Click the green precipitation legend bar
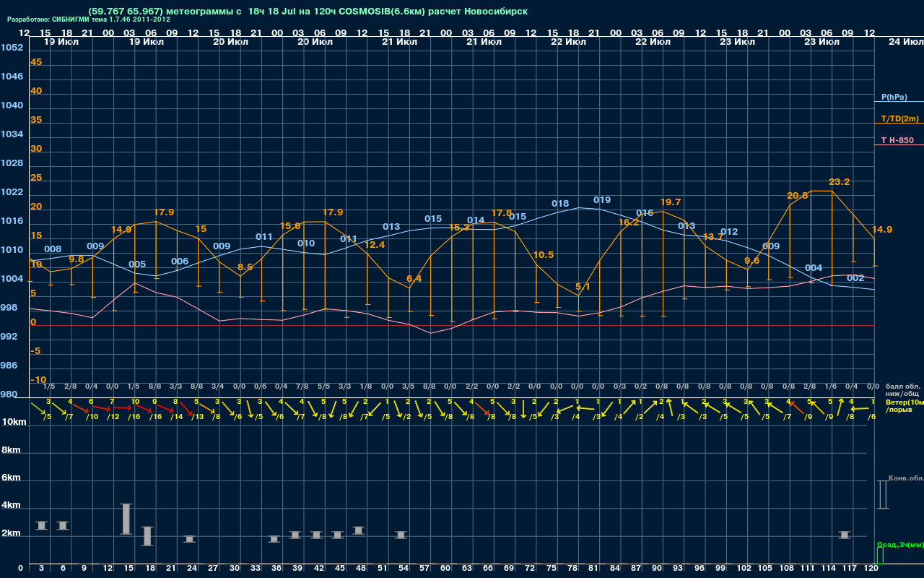 point(879,556)
